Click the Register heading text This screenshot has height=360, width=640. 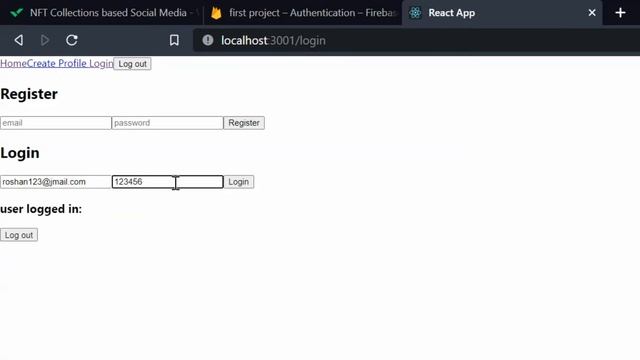click(29, 94)
